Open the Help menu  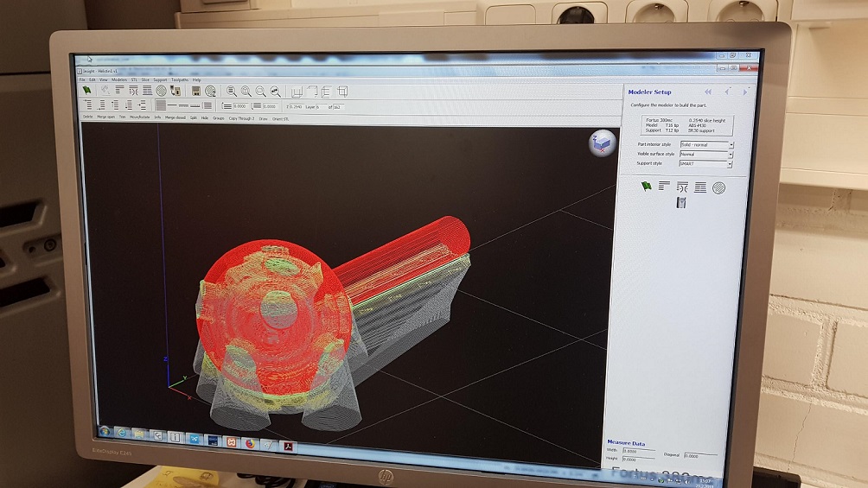point(196,79)
